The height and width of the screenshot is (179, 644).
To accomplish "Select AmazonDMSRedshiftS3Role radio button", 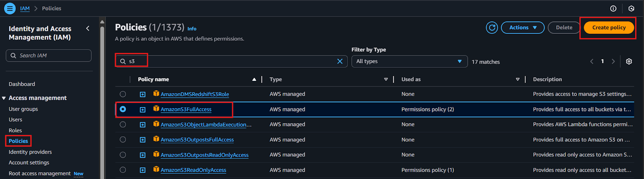I will [x=123, y=94].
